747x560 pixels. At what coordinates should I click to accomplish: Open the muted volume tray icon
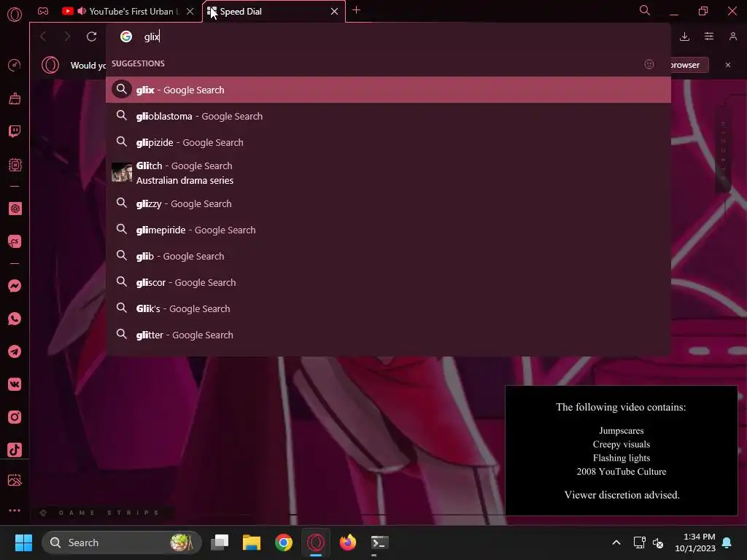point(658,542)
